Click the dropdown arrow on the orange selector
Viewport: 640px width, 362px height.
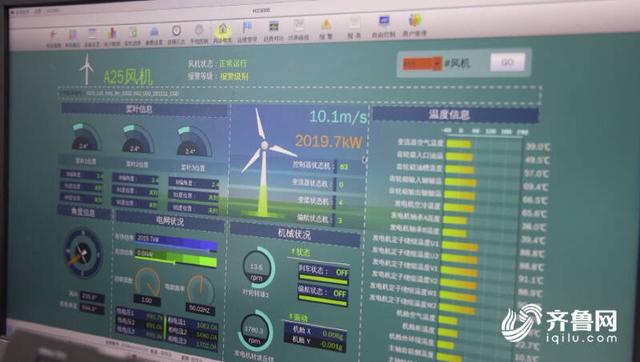point(437,64)
